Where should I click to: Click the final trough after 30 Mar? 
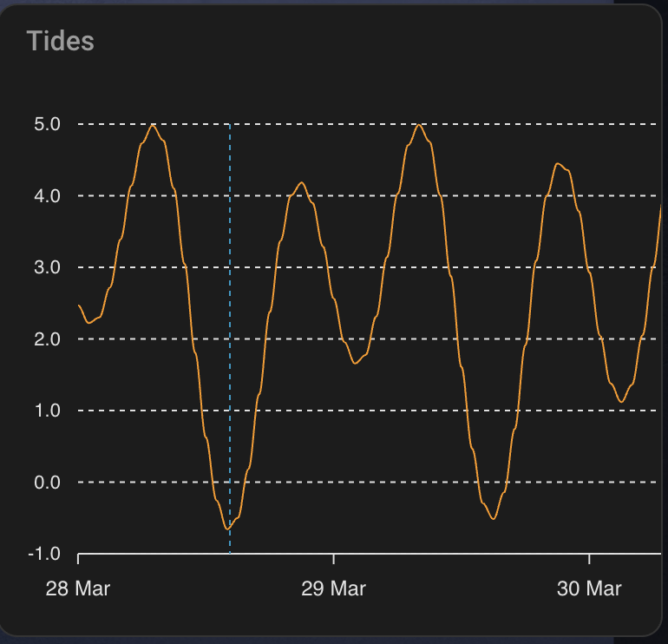click(x=621, y=401)
